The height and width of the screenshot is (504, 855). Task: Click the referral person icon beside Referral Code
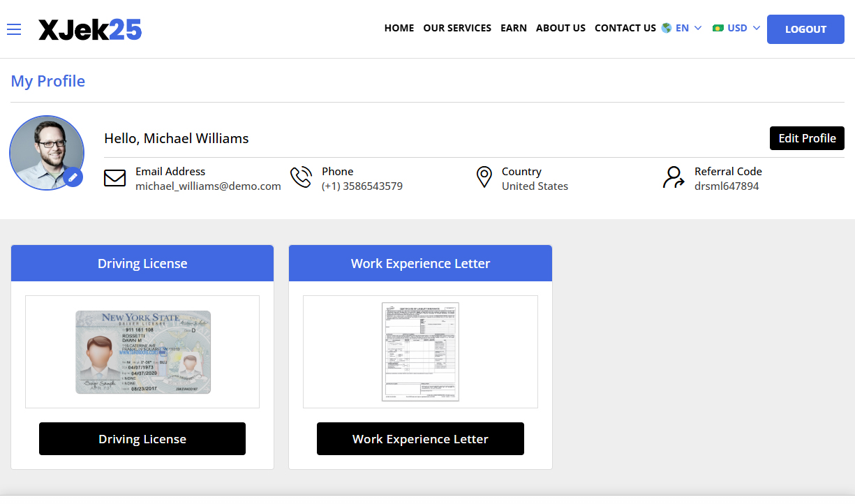tap(673, 178)
